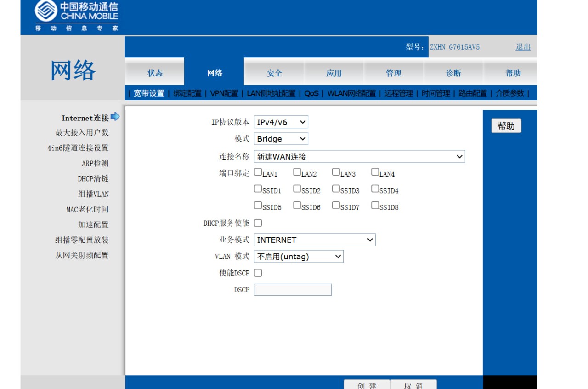Image resolution: width=588 pixels, height=389 pixels.
Task: Click into the DSCP input field
Action: (293, 290)
